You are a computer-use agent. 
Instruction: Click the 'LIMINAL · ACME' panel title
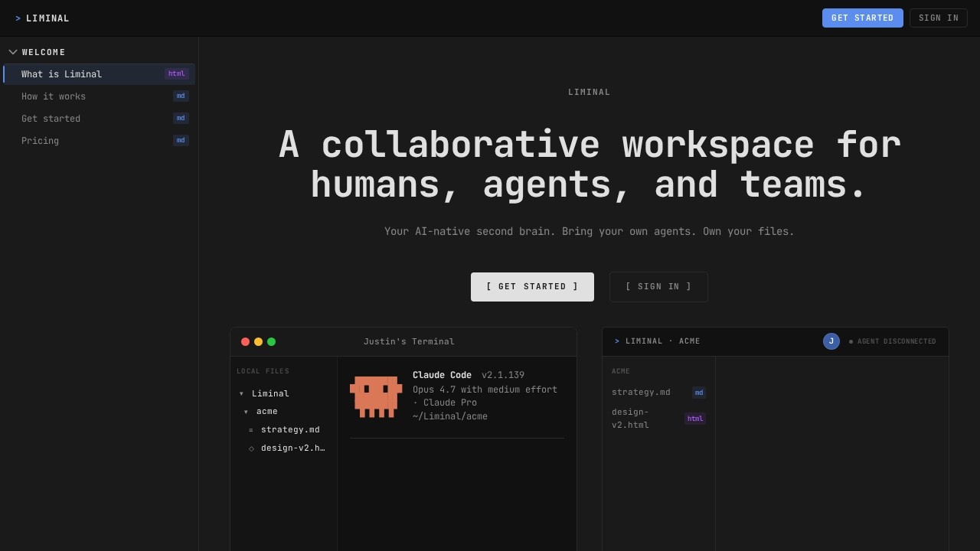click(x=663, y=341)
